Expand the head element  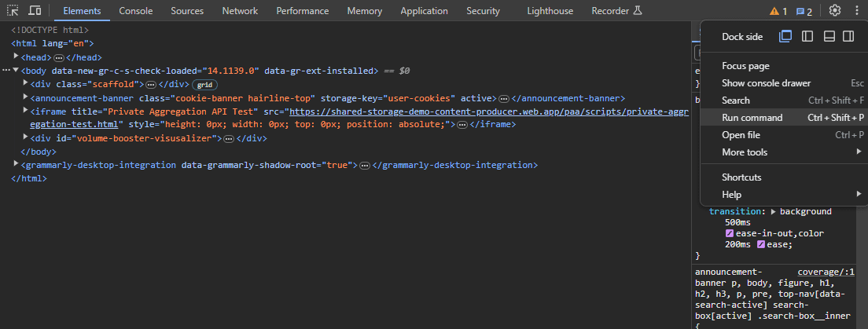(16, 57)
